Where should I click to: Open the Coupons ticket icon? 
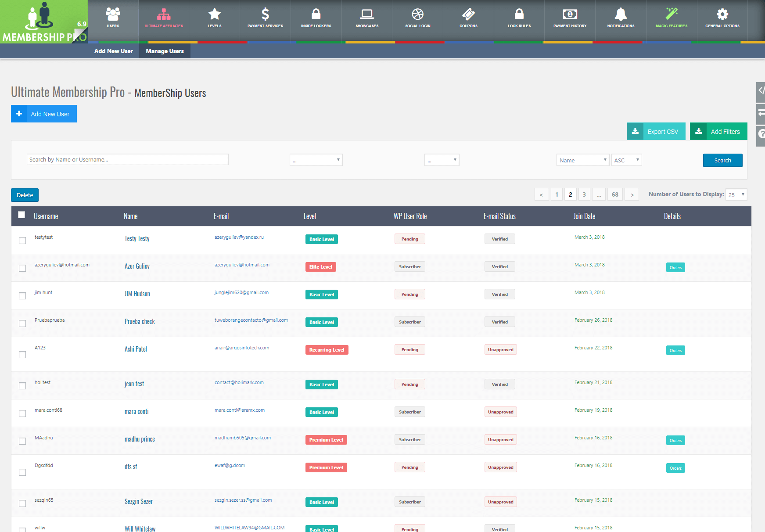[468, 14]
